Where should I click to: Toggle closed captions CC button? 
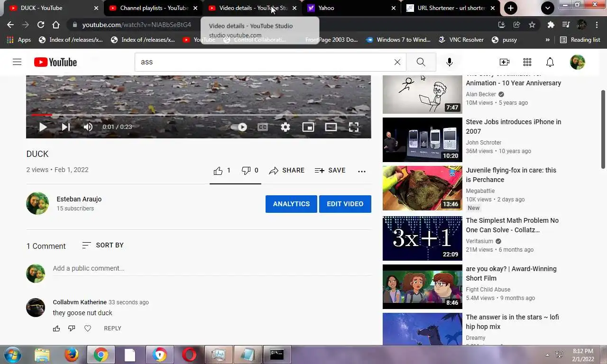tap(263, 127)
